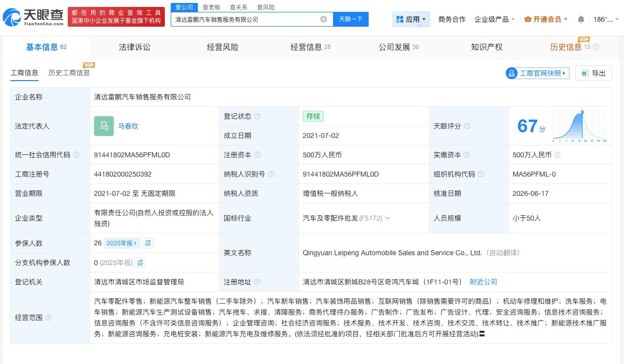Click help icon next to 历史信息 tab
This screenshot has height=364, width=624.
pyautogui.click(x=596, y=47)
